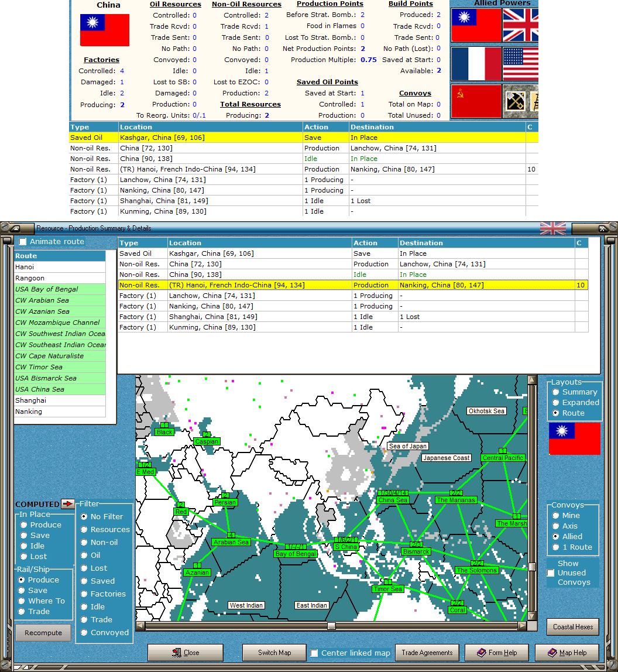The width and height of the screenshot is (618, 672).
Task: Tick the Center linked map checkbox
Action: pyautogui.click(x=314, y=653)
